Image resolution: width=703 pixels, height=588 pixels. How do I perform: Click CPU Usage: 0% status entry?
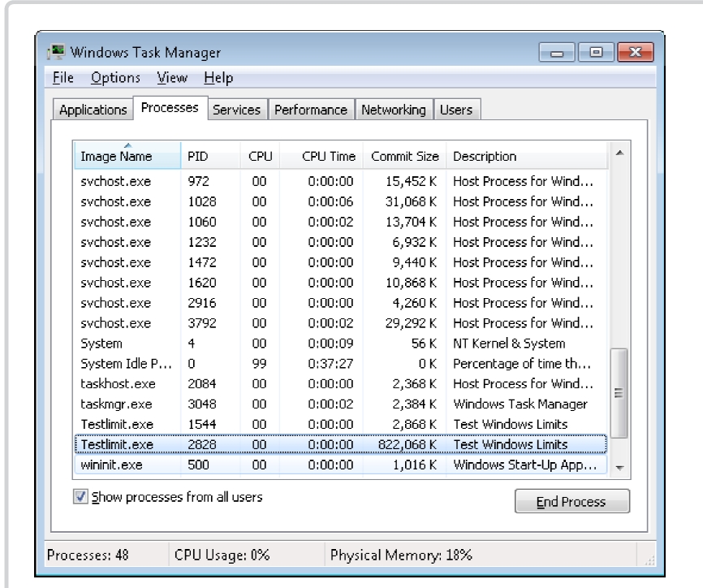click(222, 555)
